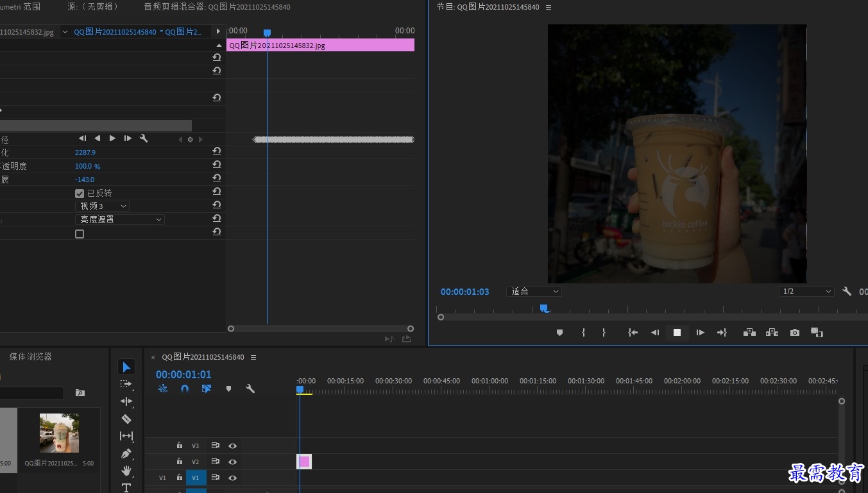Go to Out point in program monitor

(x=722, y=333)
